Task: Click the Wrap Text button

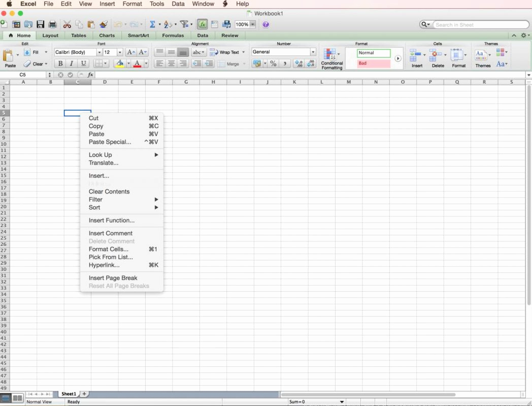Action: [x=226, y=52]
